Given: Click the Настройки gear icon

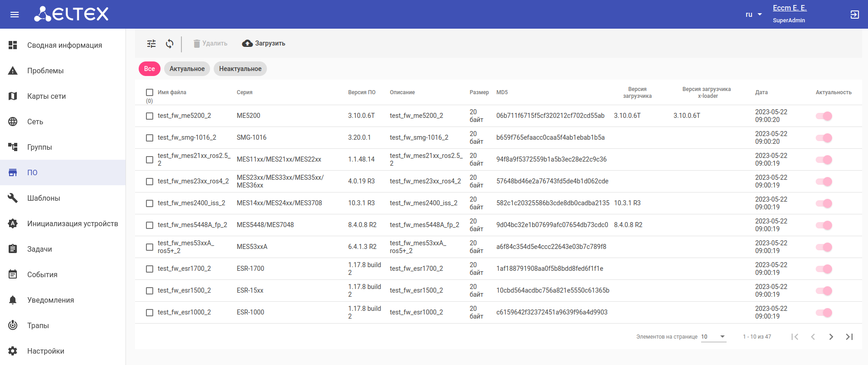Looking at the screenshot, I should [13, 351].
